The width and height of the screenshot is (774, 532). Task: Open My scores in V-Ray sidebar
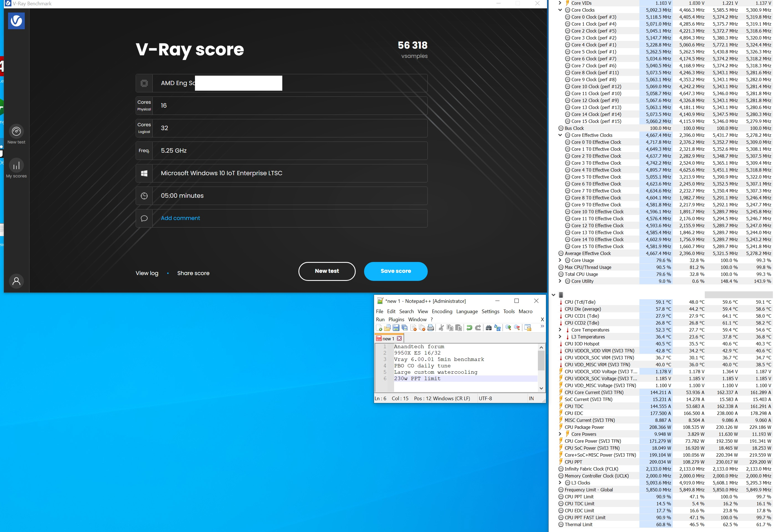(16, 169)
